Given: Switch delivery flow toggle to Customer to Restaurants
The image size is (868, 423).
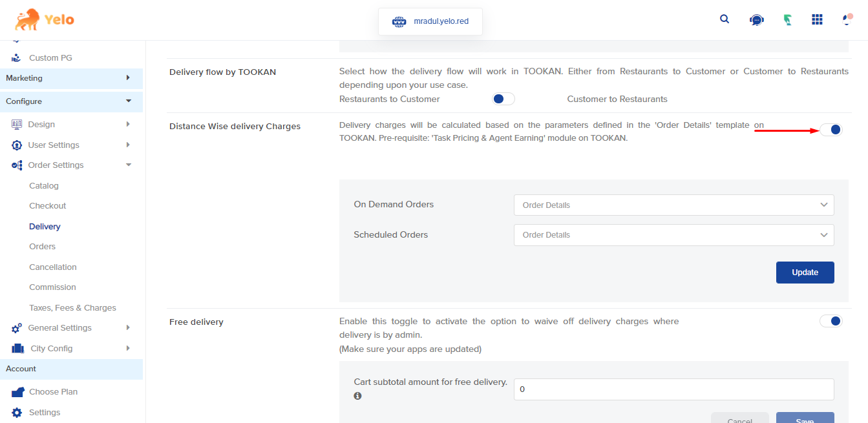Looking at the screenshot, I should coord(503,99).
